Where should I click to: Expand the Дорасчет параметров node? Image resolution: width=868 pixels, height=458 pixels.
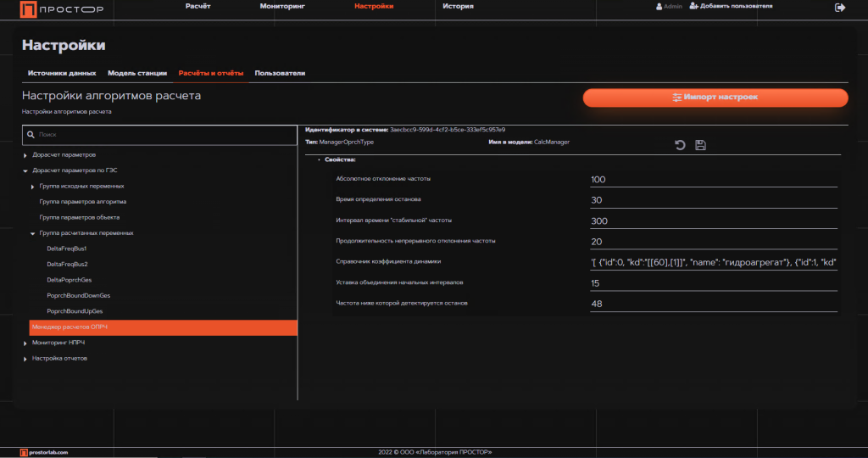[x=25, y=155]
